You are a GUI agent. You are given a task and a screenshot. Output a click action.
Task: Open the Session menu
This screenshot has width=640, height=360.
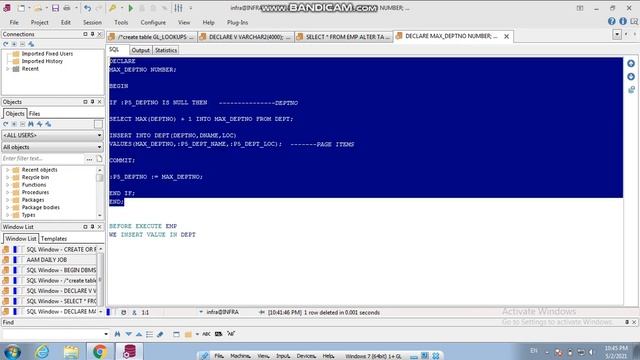pos(92,22)
